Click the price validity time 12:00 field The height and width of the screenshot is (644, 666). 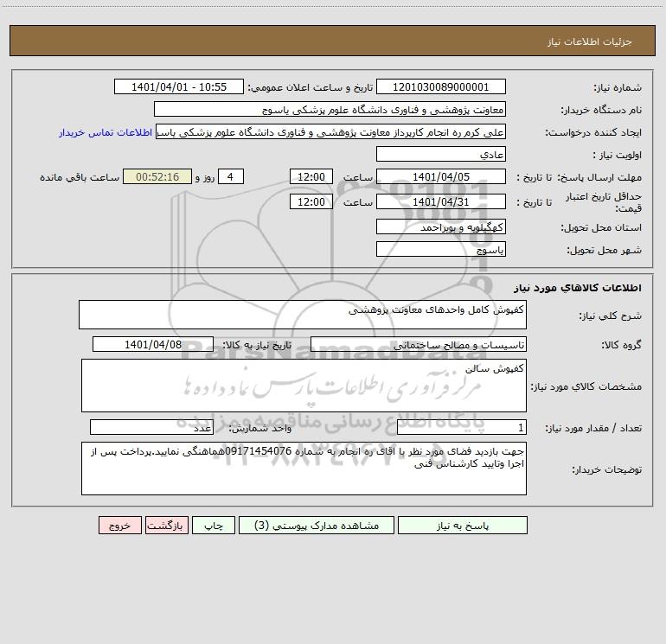(311, 201)
